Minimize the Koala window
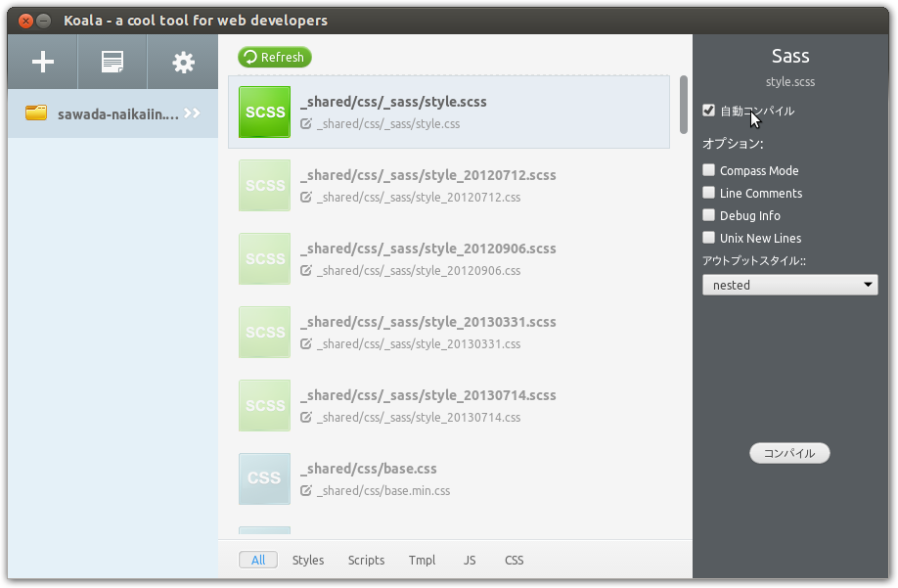The height and width of the screenshot is (588, 898). click(x=43, y=22)
